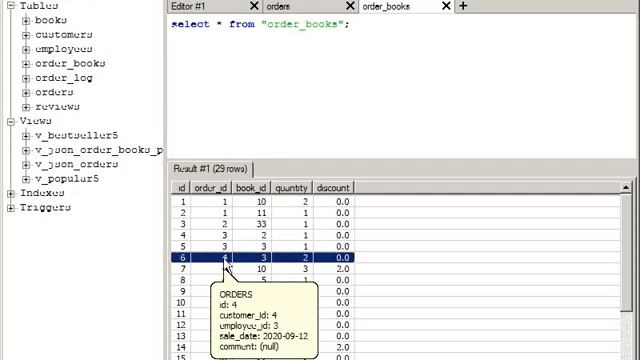The height and width of the screenshot is (360, 640).
Task: Expand the orders table node
Action: (x=26, y=93)
